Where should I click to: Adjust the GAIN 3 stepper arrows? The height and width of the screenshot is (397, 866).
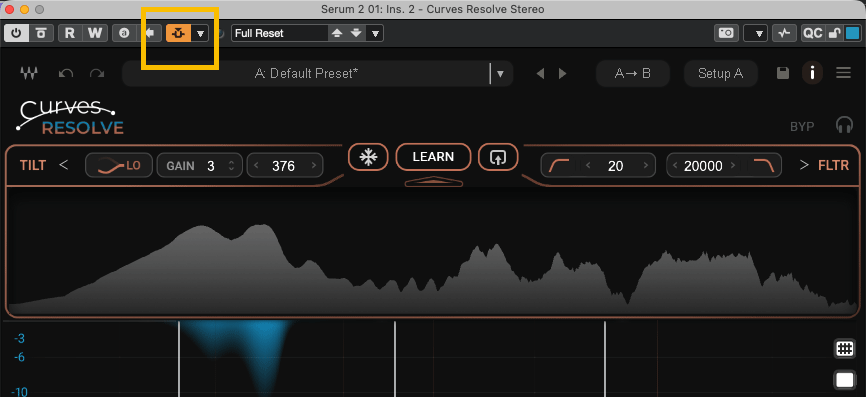[x=231, y=166]
